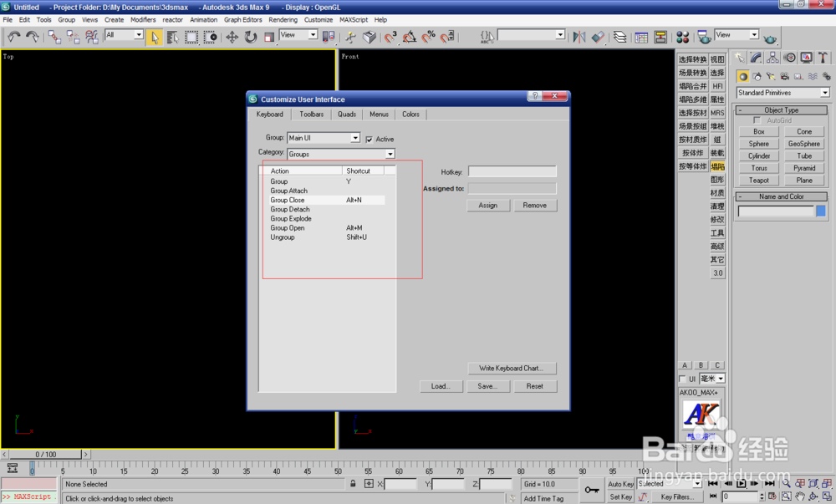The width and height of the screenshot is (836, 504).
Task: Switch to the Hierarchy command panel tab
Action: [772, 58]
